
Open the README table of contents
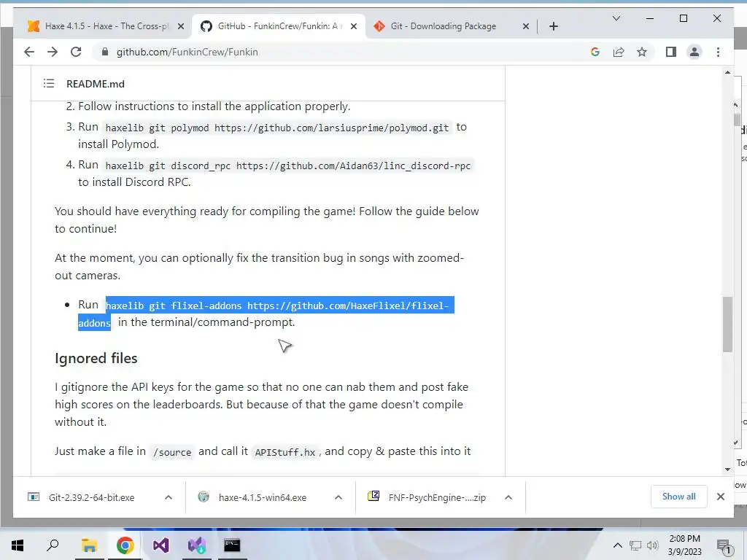pos(49,84)
